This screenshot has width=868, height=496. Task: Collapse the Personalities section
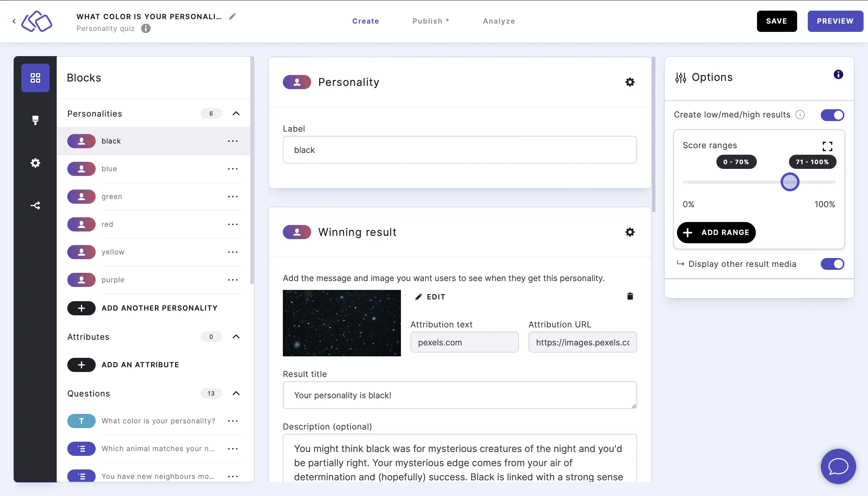(236, 113)
